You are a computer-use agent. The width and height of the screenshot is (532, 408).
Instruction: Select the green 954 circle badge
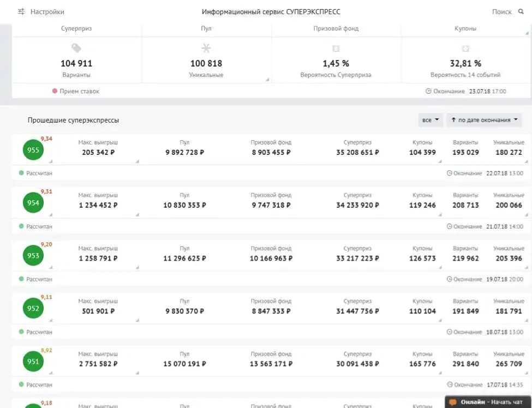(x=33, y=203)
